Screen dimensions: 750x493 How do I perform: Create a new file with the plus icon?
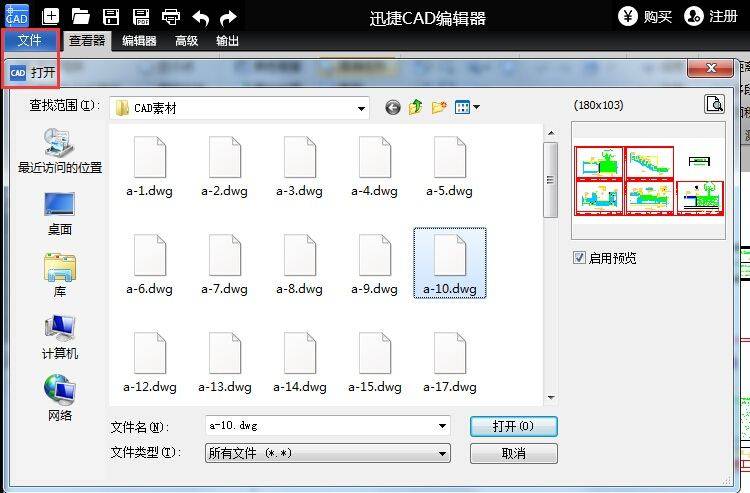50,17
